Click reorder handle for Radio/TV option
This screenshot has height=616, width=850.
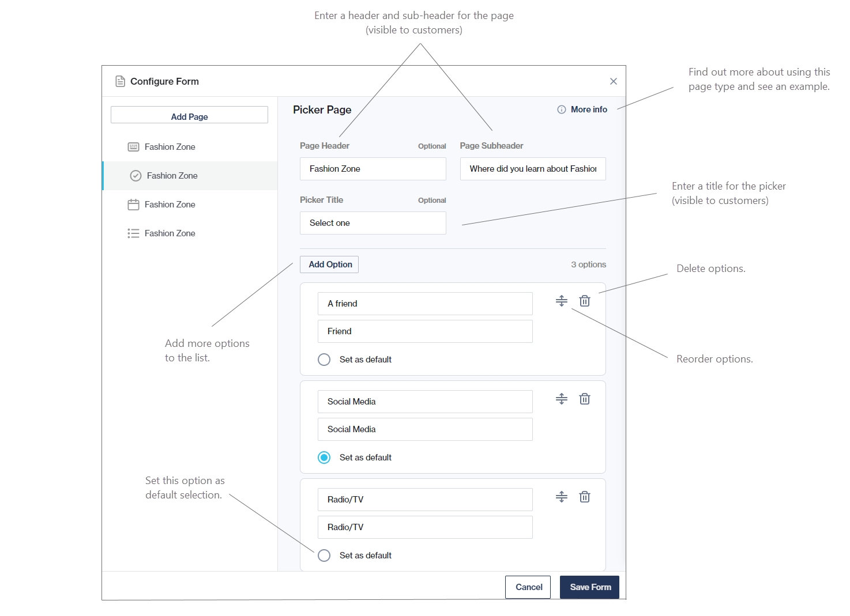(x=561, y=497)
